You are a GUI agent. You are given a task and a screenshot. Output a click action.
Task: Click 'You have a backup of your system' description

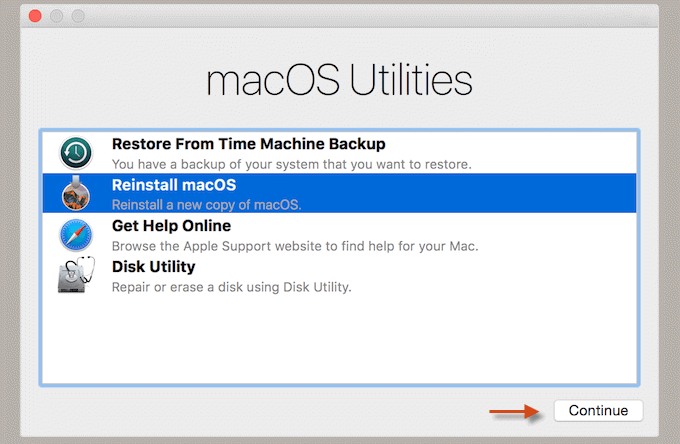291,164
